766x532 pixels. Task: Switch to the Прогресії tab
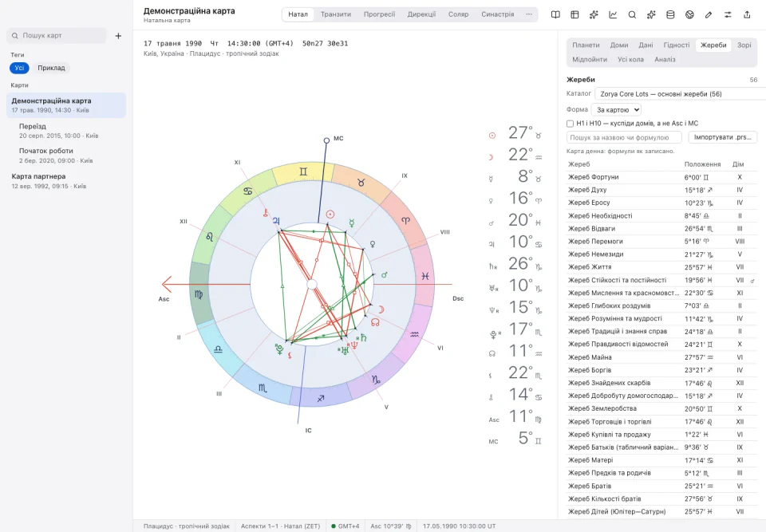tap(379, 14)
